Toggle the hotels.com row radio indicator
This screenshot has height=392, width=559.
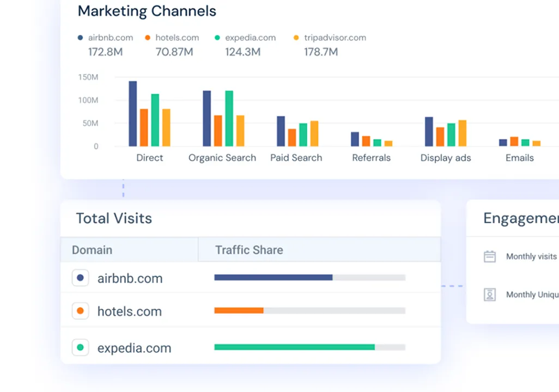(81, 311)
